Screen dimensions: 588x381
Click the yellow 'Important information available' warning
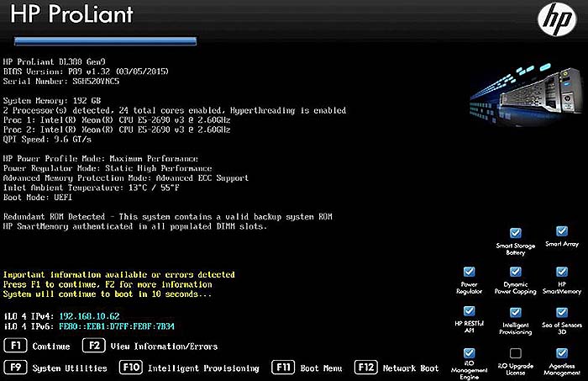pos(119,274)
